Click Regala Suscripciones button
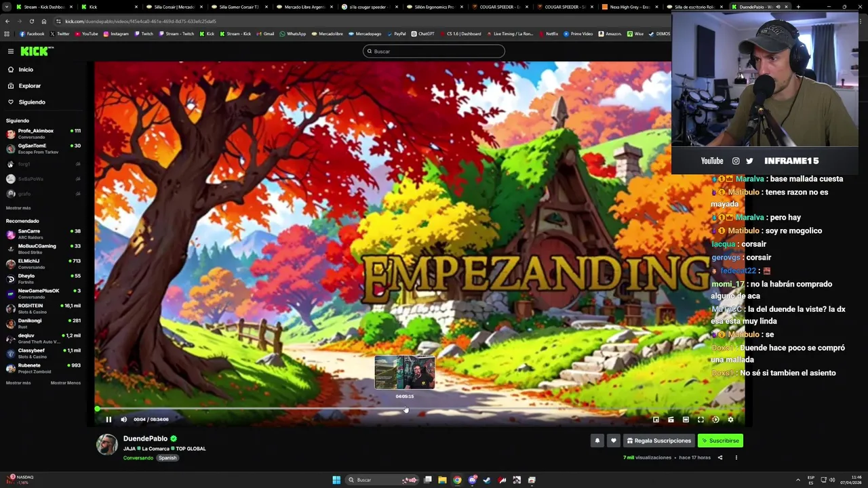 pos(659,441)
